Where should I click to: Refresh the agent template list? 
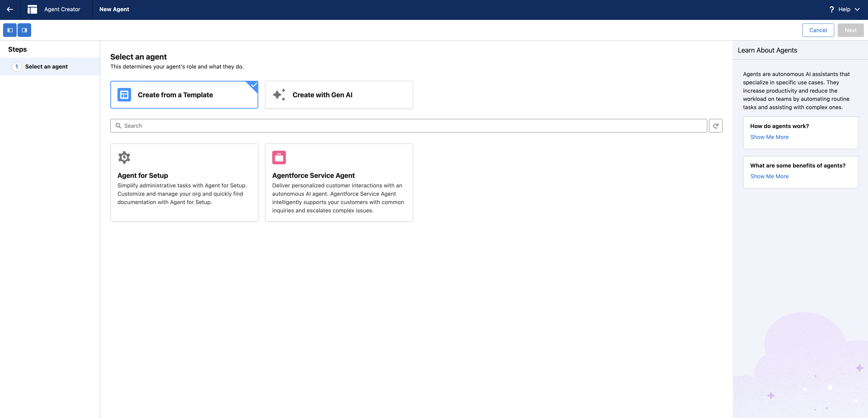coord(715,126)
